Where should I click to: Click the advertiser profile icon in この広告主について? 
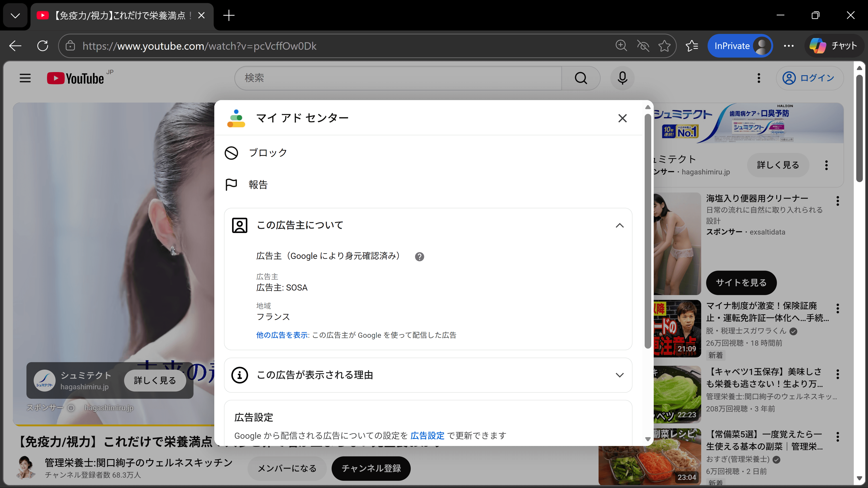tap(240, 225)
